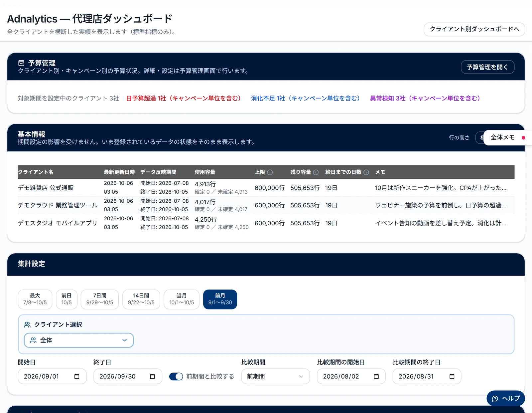Click the info icon next to 上限
The width and height of the screenshot is (532, 413).
pyautogui.click(x=270, y=172)
